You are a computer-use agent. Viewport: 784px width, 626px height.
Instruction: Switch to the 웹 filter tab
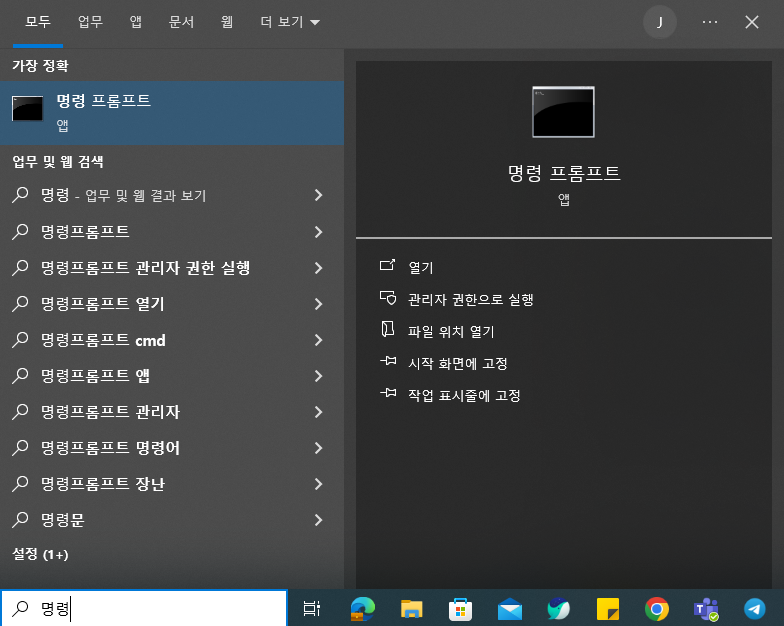tap(227, 22)
